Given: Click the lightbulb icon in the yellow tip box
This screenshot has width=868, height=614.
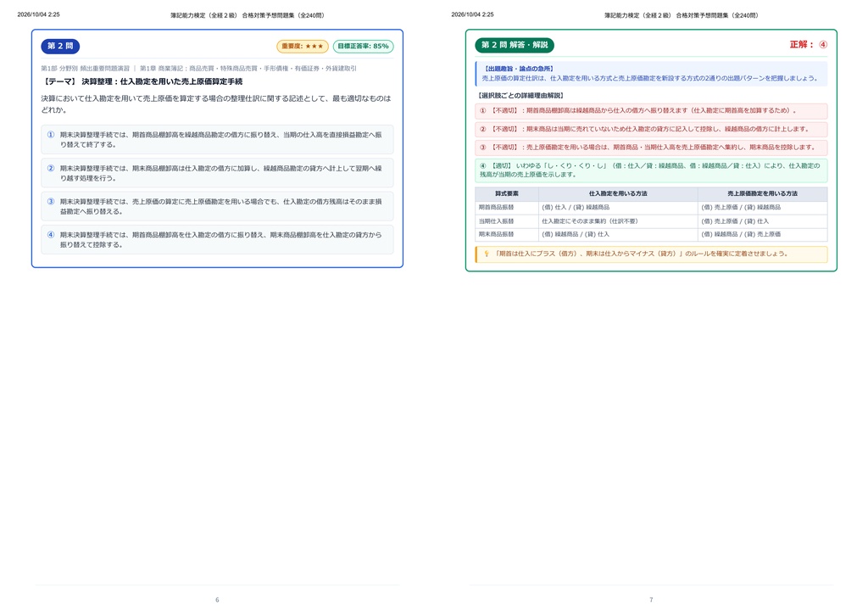Looking at the screenshot, I should tap(487, 254).
